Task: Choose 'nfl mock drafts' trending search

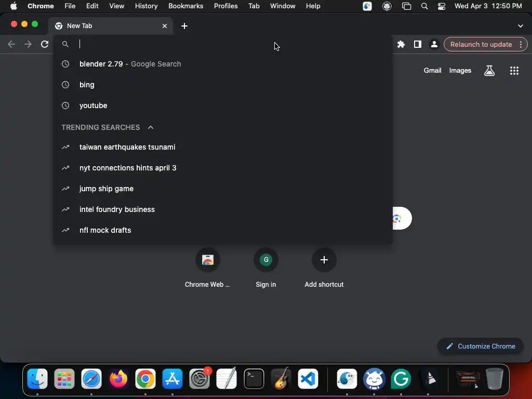Action: (223, 230)
